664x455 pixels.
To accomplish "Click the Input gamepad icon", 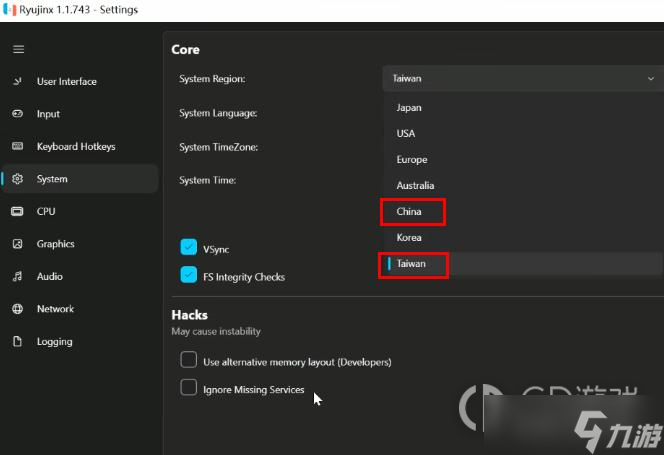I will click(x=17, y=114).
